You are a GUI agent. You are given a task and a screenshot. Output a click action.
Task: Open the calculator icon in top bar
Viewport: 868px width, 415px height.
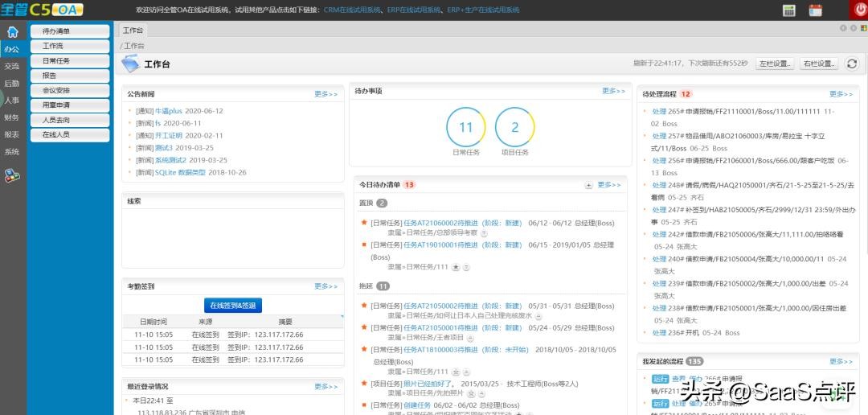pos(788,10)
